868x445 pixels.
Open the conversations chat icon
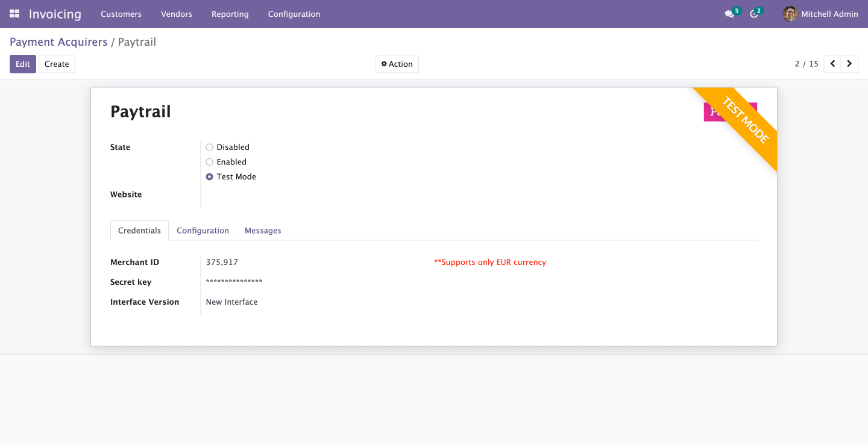[729, 14]
